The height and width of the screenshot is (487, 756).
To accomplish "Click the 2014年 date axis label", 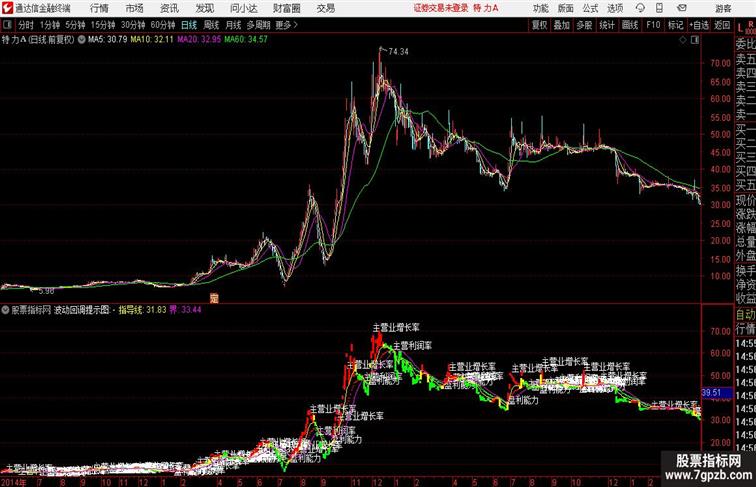I will pyautogui.click(x=14, y=482).
